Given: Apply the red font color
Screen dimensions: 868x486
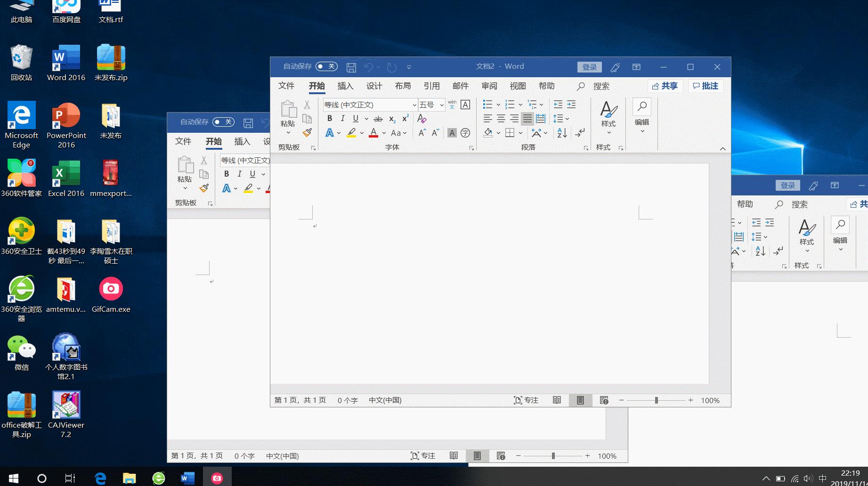Looking at the screenshot, I should coord(372,133).
